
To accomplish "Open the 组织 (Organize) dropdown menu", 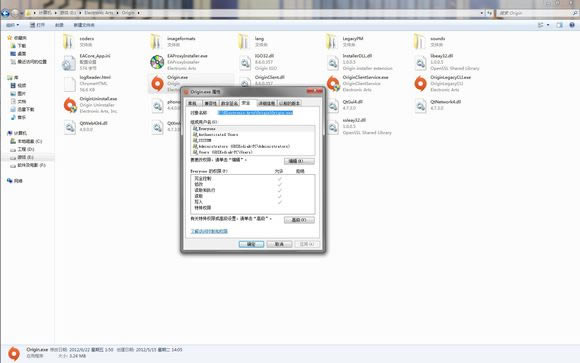I will coord(12,25).
